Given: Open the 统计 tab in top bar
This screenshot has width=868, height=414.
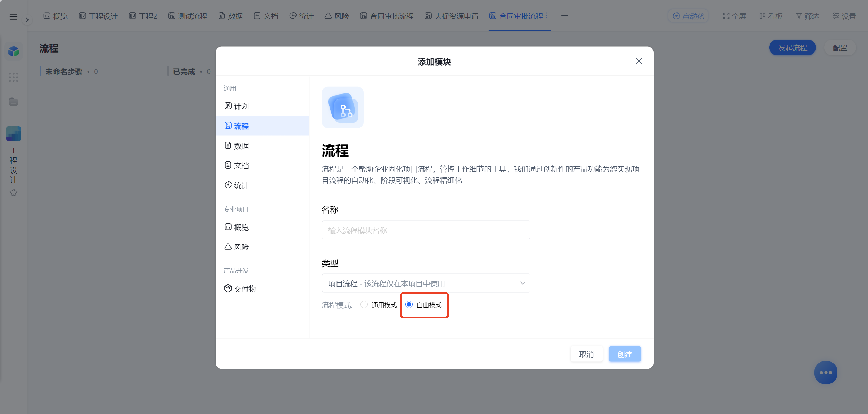Looking at the screenshot, I should click(x=301, y=16).
